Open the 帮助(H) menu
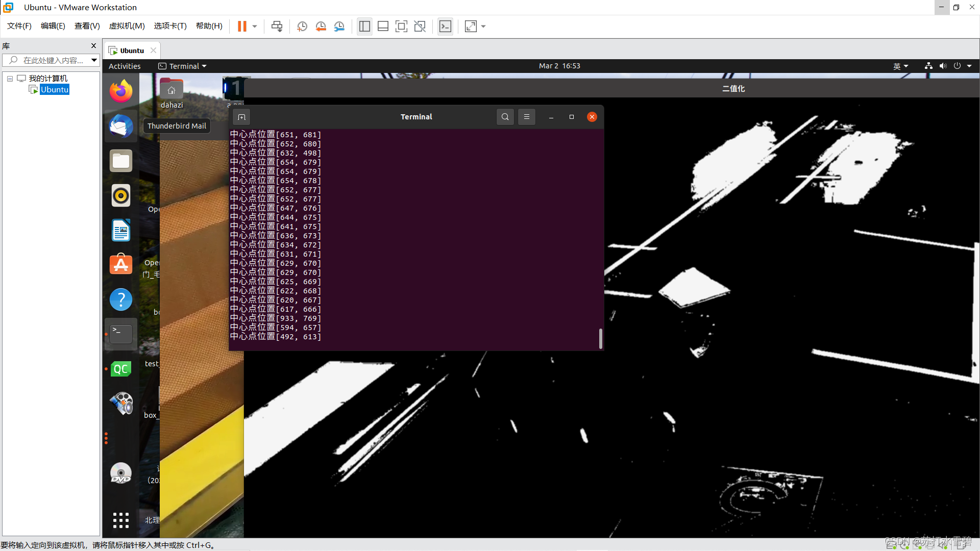This screenshot has height=551, width=980. click(209, 26)
